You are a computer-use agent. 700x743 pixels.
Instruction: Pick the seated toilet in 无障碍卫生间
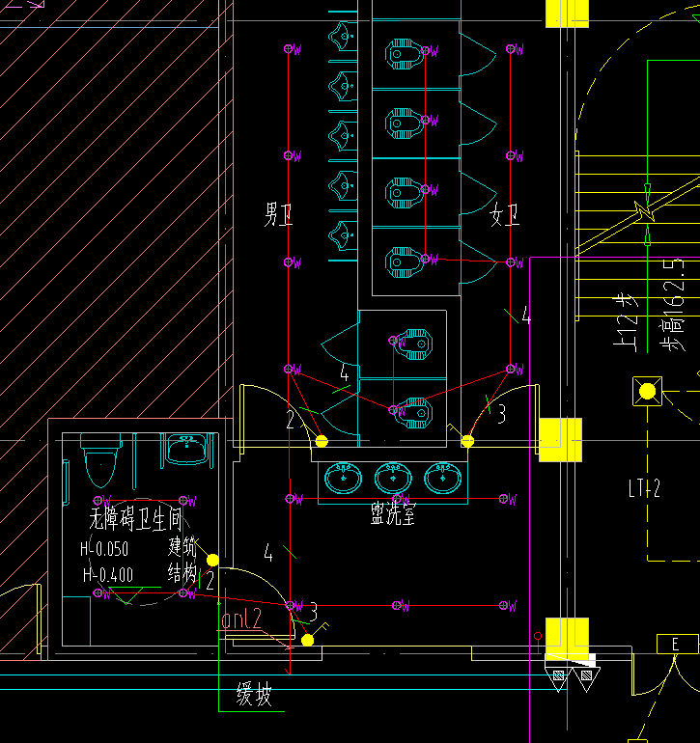(x=101, y=460)
